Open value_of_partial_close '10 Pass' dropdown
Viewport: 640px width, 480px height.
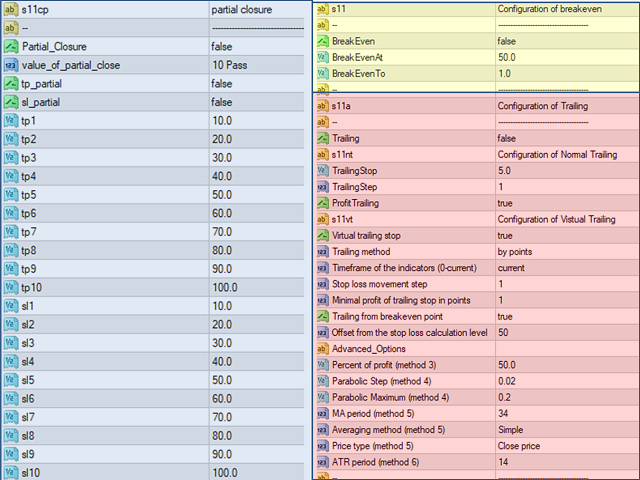coord(229,65)
